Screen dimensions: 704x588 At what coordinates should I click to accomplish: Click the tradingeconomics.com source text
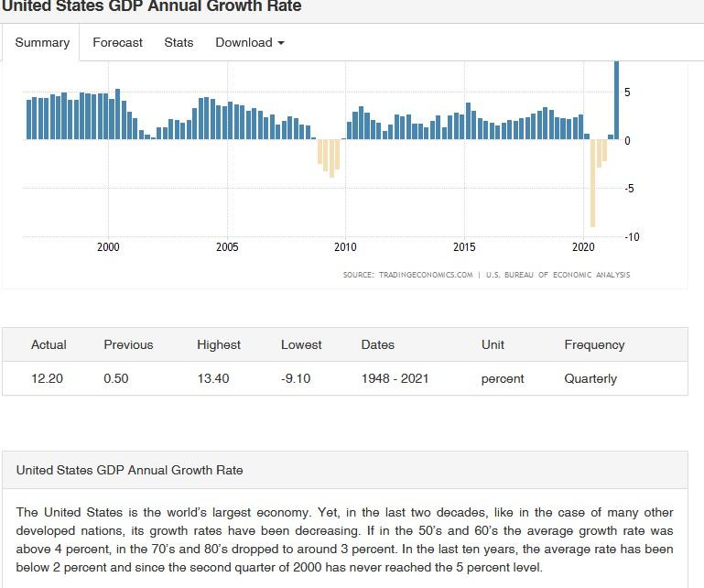pyautogui.click(x=426, y=275)
